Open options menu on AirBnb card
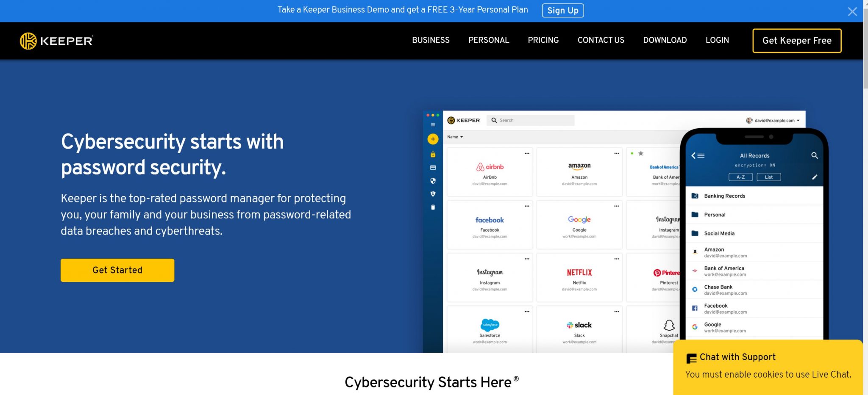This screenshot has width=868, height=395. (x=527, y=153)
